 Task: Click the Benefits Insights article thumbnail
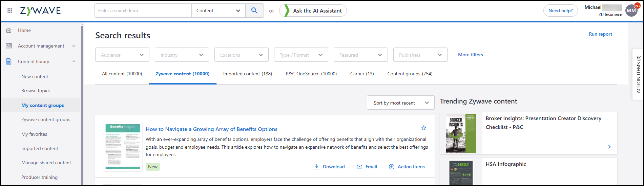(123, 147)
